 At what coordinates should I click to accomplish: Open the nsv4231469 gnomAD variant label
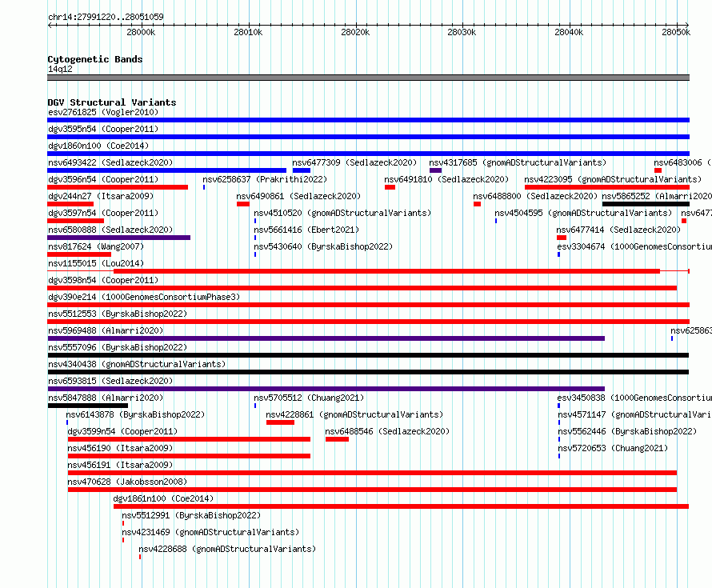(x=210, y=532)
